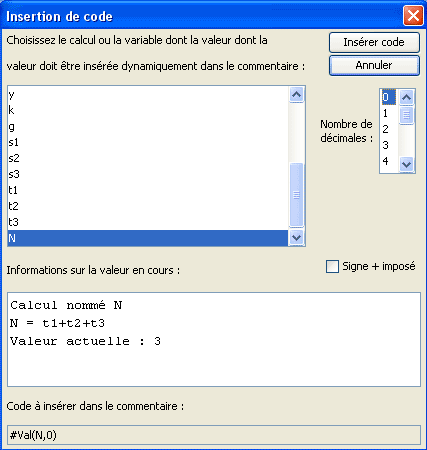The width and height of the screenshot is (427, 450).
Task: Select variable t2 in the list
Action: 148,206
